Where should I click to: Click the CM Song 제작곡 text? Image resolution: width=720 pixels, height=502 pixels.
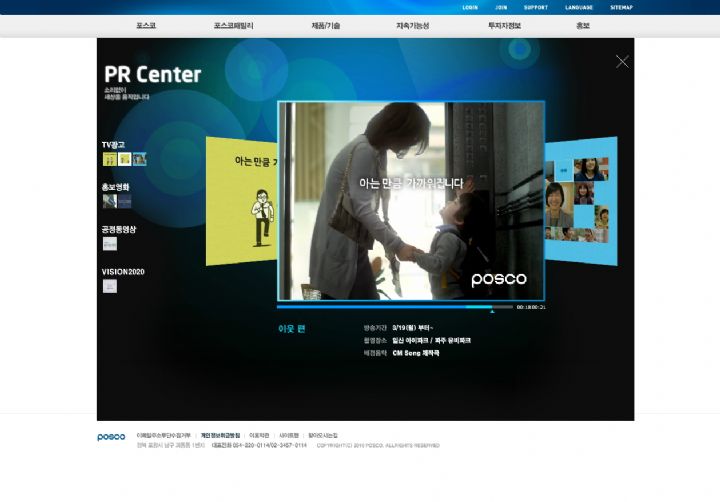click(x=416, y=353)
